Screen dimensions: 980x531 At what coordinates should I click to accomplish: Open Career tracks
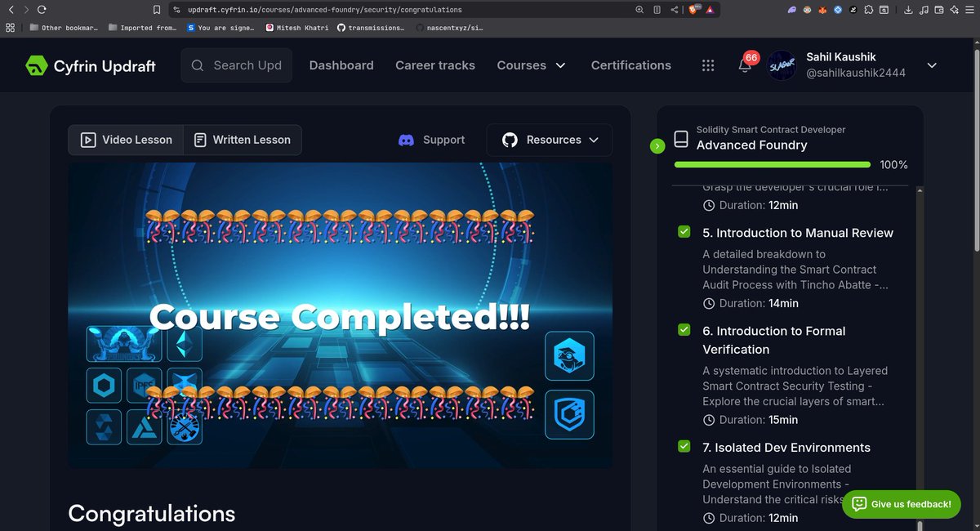coord(435,65)
